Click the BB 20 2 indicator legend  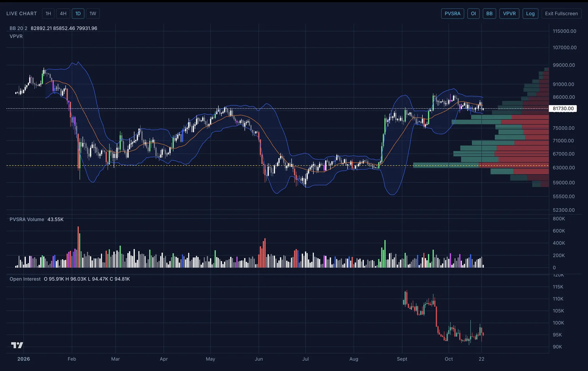[x=18, y=28]
